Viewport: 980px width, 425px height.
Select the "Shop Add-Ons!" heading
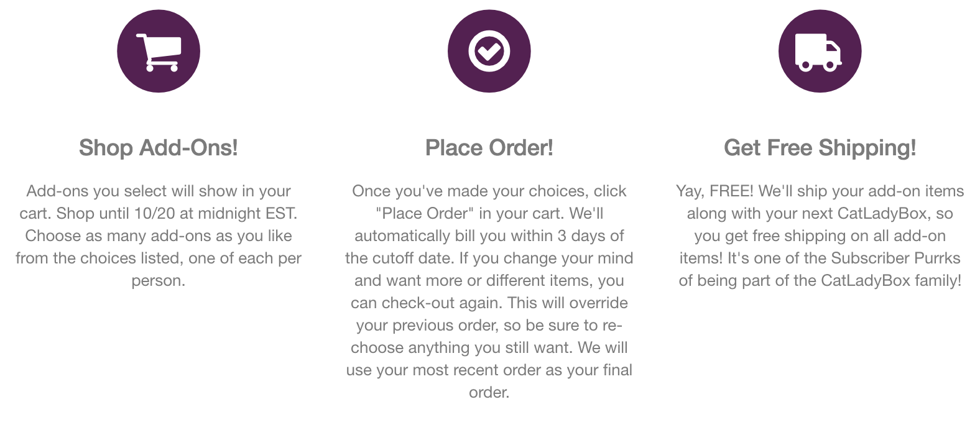(159, 148)
